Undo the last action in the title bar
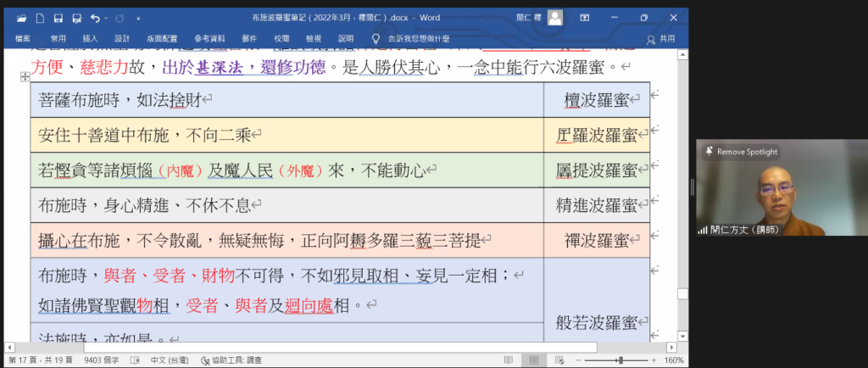Viewport: 868px width, 368px height. 93,17
